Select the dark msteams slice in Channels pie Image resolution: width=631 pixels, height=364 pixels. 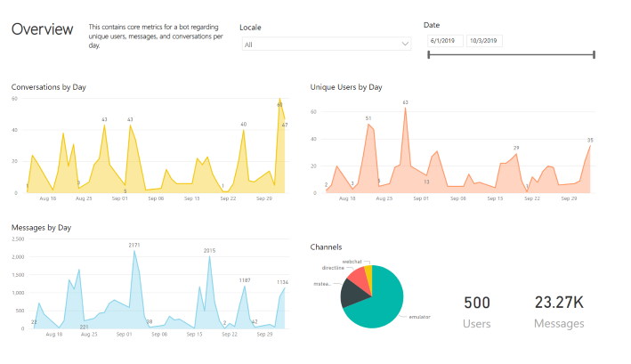pos(352,293)
